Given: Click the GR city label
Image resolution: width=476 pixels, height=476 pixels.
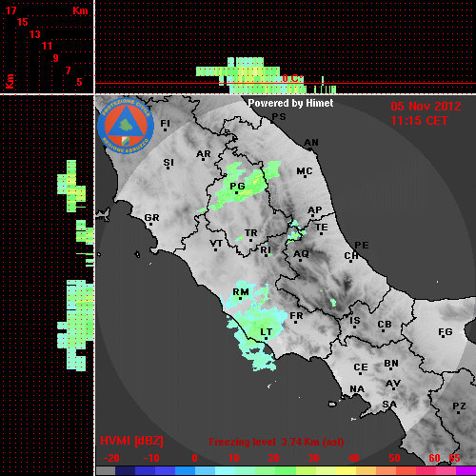Looking at the screenshot, I should click(151, 218).
